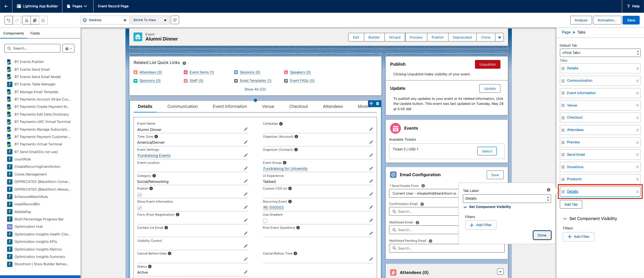This screenshot has width=644, height=278.
Task: Open the Shrink To View dropdown
Action: point(150,20)
